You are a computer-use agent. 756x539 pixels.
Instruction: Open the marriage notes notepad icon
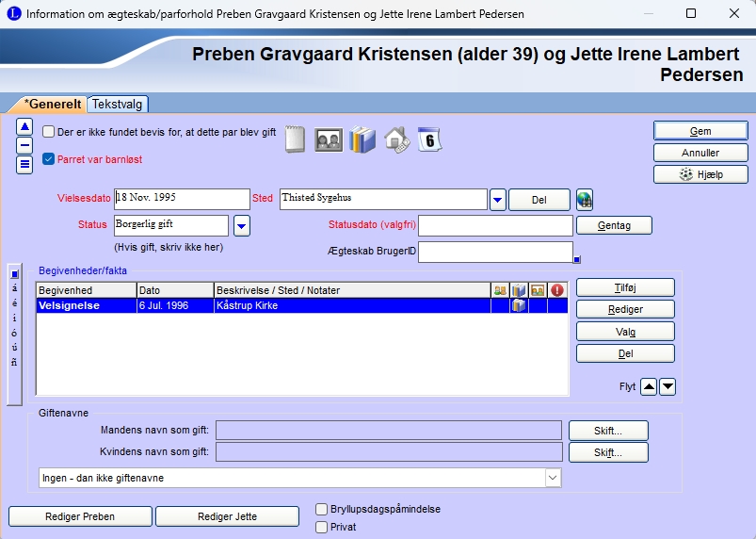(295, 139)
